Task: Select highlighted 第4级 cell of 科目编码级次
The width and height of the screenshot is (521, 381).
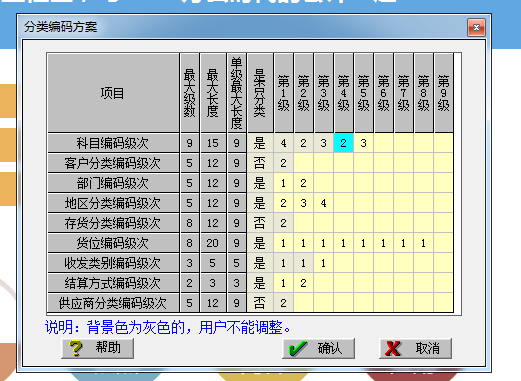Action: click(343, 143)
